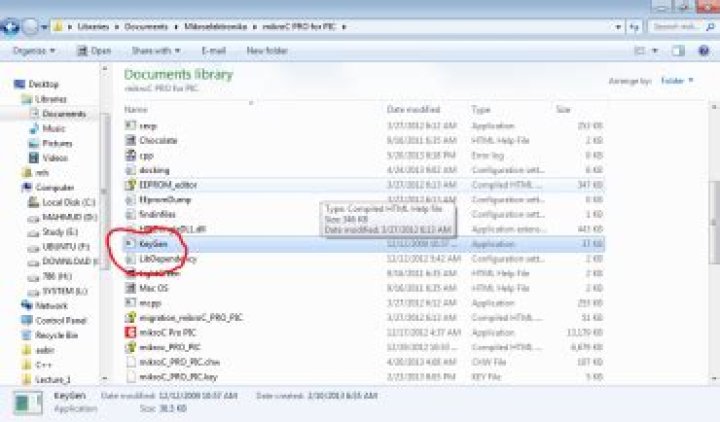Click the Forward navigation arrow button
This screenshot has width=720, height=422.
pyautogui.click(x=30, y=27)
